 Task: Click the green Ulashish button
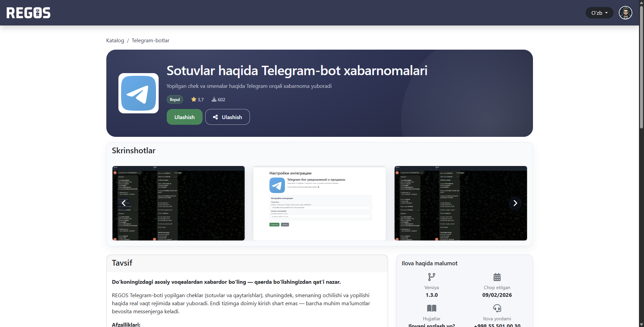click(184, 117)
